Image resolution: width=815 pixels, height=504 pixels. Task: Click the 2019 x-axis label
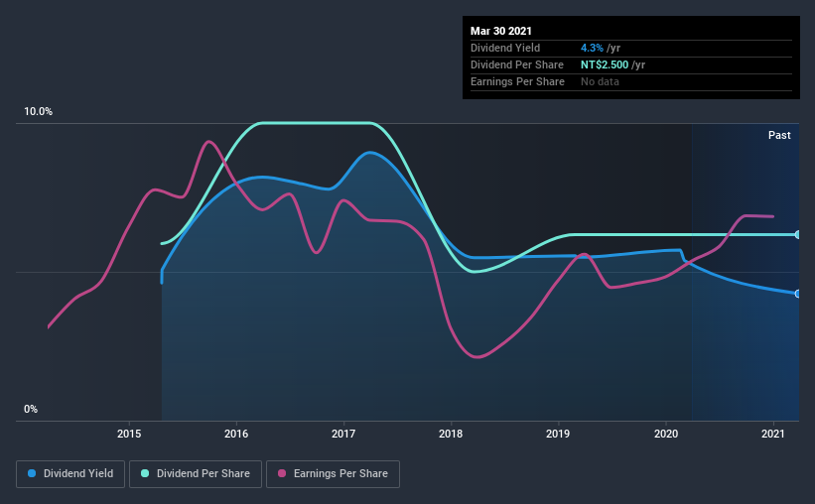point(558,434)
